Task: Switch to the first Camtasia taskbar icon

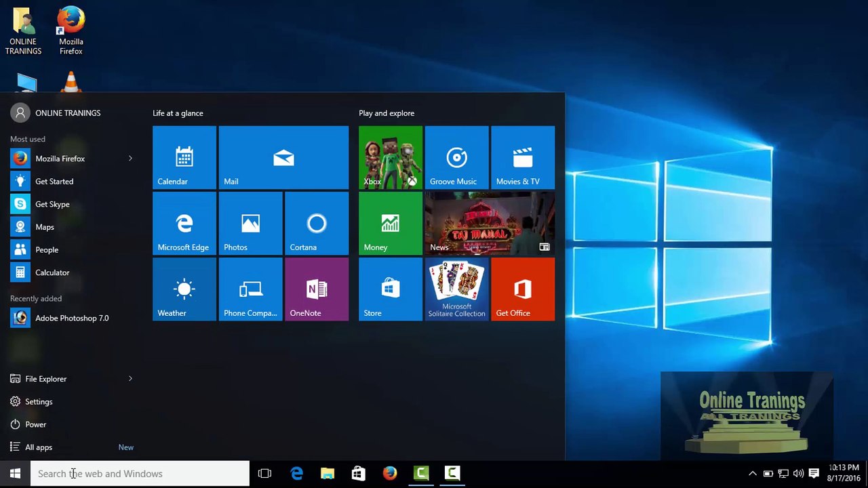Action: [x=421, y=474]
